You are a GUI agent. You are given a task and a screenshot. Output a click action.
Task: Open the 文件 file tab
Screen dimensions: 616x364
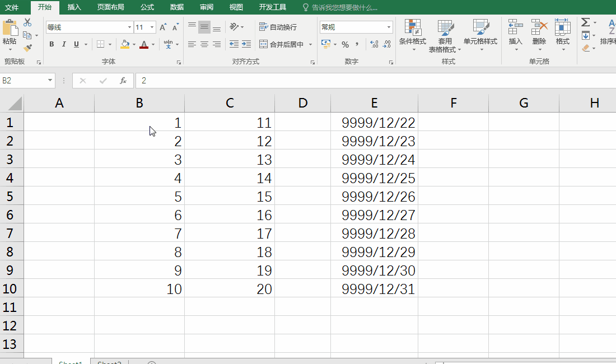pyautogui.click(x=11, y=7)
